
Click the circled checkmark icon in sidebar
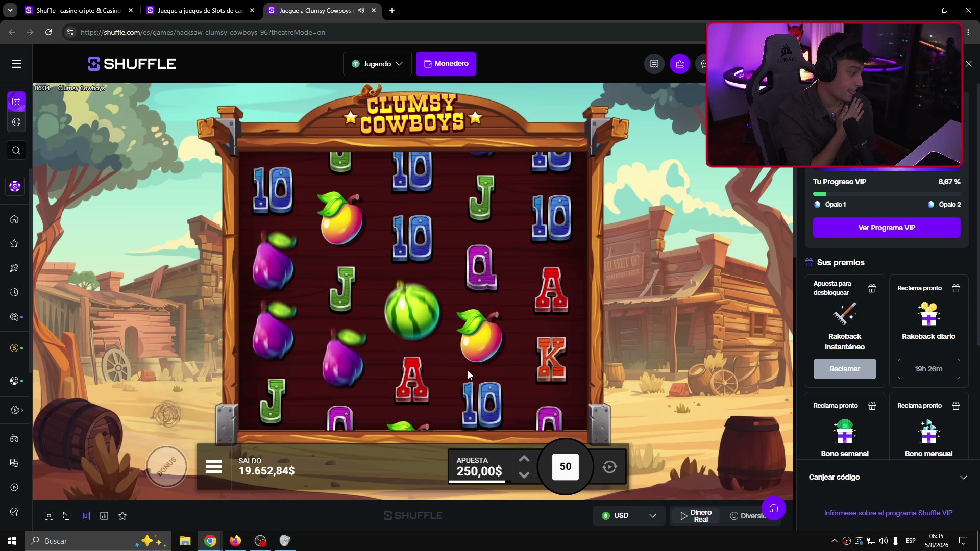pyautogui.click(x=14, y=512)
